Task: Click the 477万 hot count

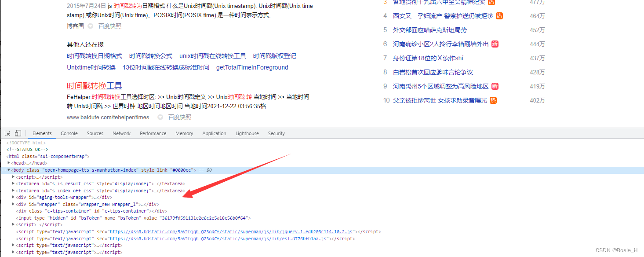Action: [537, 2]
